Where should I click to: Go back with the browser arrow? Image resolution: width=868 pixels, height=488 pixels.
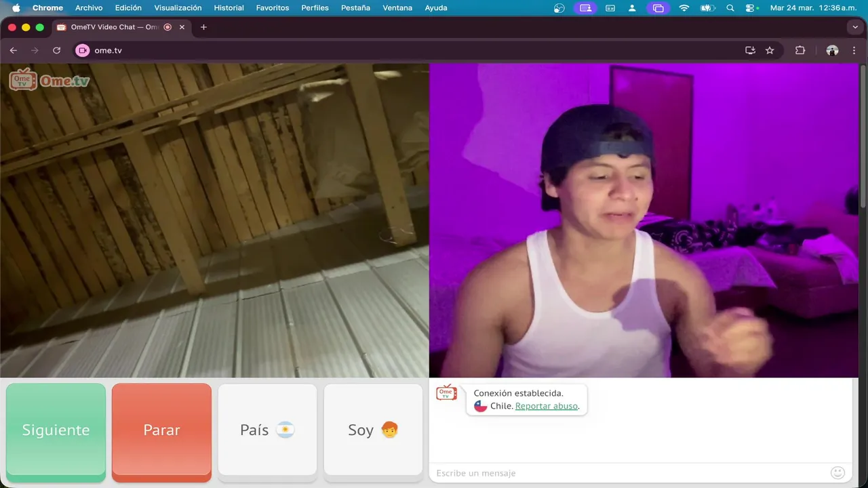point(14,50)
